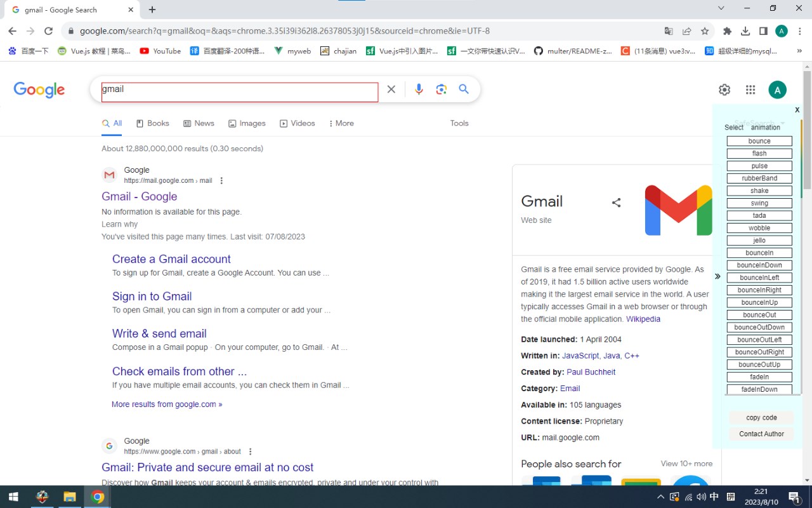The image size is (812, 508).
Task: Select the rubberBand animation
Action: point(759,178)
